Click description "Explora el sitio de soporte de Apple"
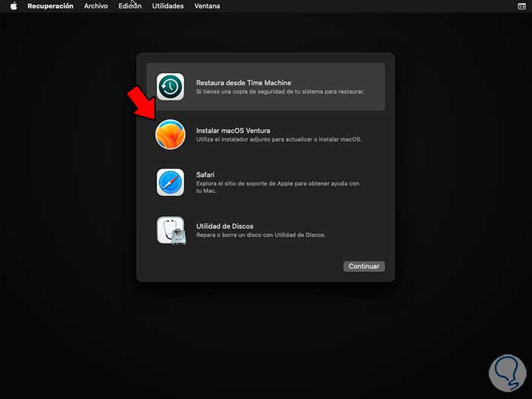Viewport: 532px width, 399px height. pos(277,187)
